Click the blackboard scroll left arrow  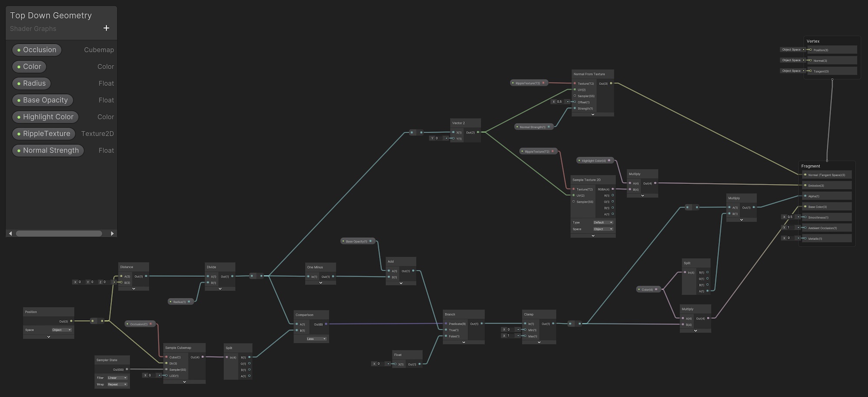click(10, 233)
